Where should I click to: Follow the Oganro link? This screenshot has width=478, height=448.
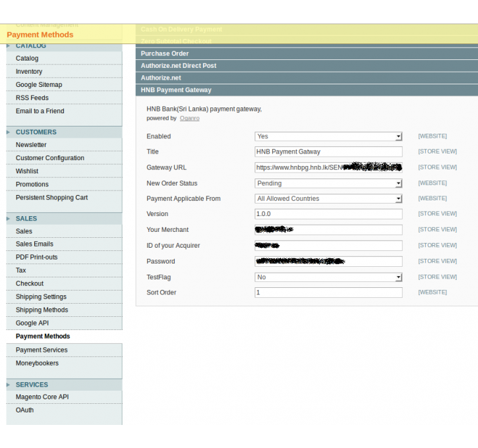point(190,118)
